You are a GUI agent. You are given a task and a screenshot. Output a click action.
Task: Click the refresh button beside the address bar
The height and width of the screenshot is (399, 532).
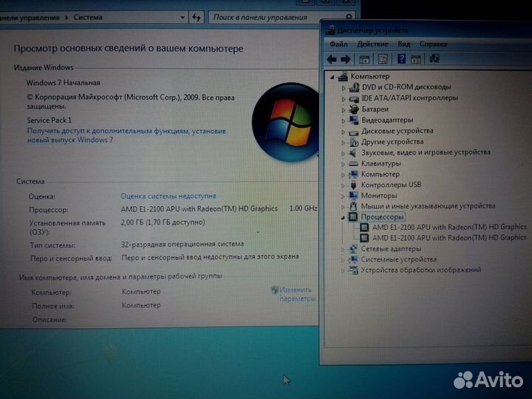pos(197,17)
